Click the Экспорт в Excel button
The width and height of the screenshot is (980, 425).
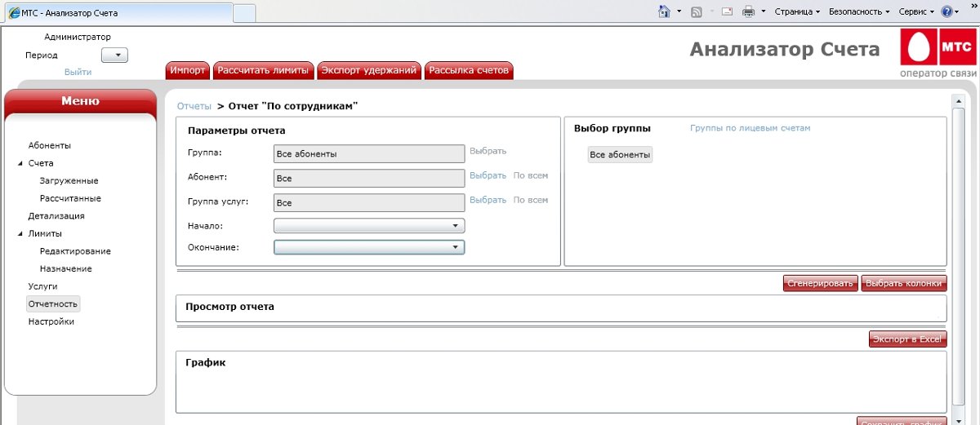coord(907,339)
